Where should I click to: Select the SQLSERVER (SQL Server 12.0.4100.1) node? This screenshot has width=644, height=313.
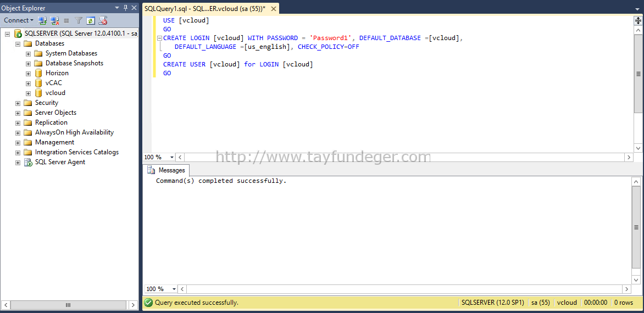81,33
